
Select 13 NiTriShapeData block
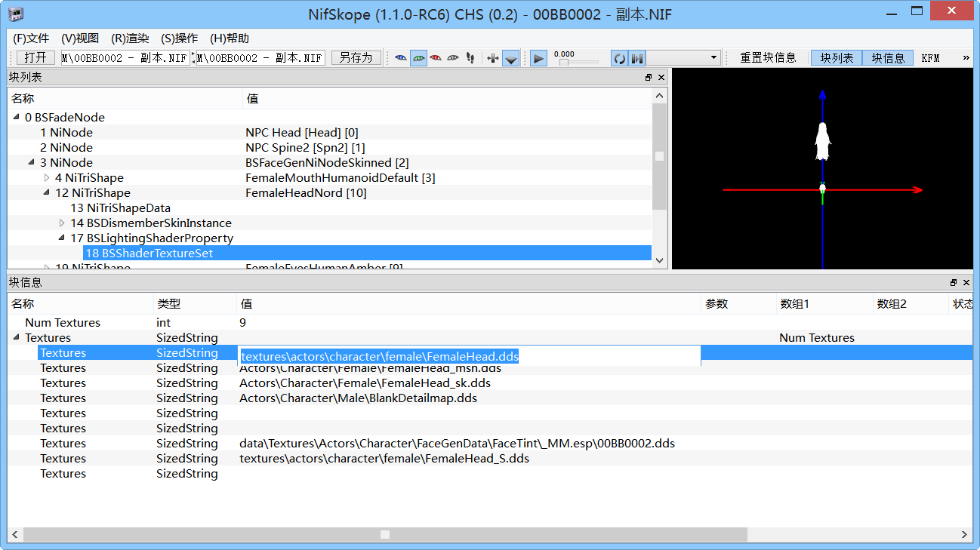coord(120,208)
